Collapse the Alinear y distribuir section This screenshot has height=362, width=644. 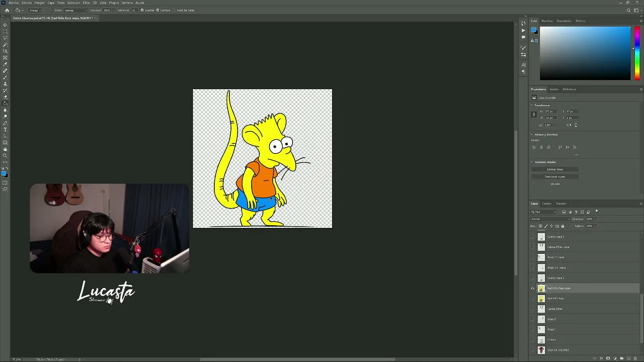point(532,134)
